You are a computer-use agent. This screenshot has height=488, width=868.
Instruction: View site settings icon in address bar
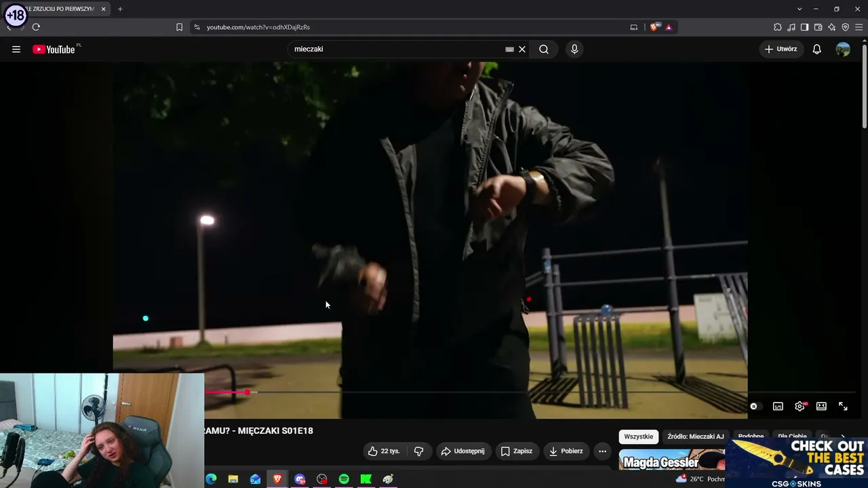(197, 27)
